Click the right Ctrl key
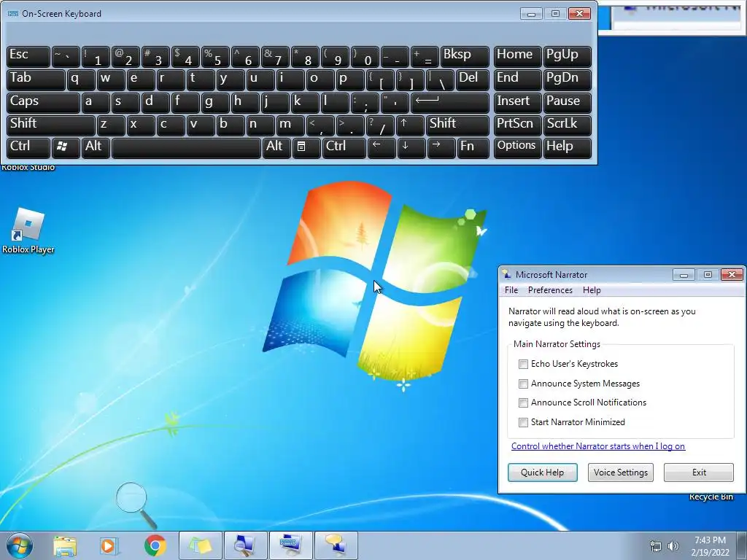Screen dimensions: 747x560 344,147
